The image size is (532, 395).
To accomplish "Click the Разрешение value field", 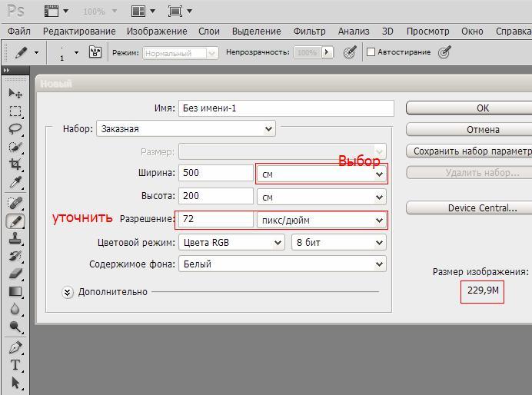I will (216, 219).
